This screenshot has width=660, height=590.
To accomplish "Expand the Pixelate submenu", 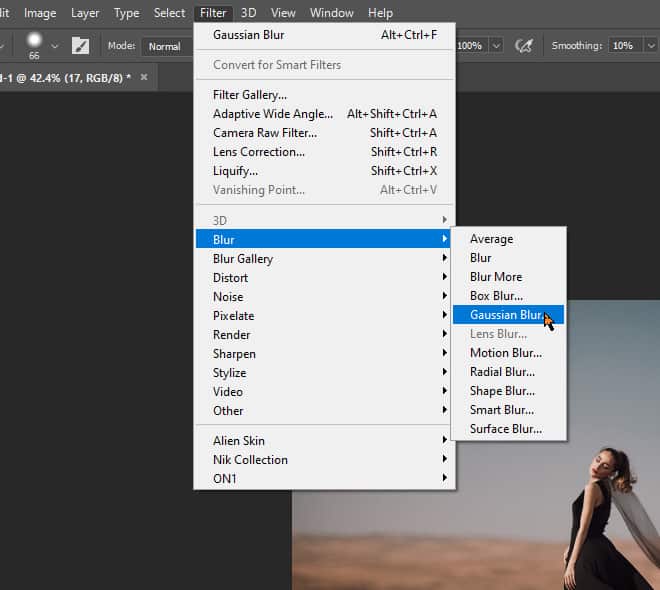I will point(325,316).
